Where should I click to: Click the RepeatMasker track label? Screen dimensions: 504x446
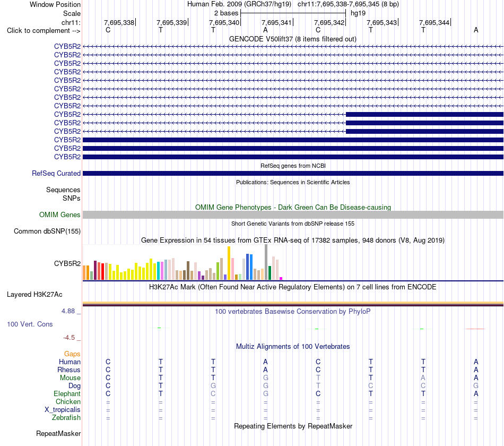pos(58,434)
